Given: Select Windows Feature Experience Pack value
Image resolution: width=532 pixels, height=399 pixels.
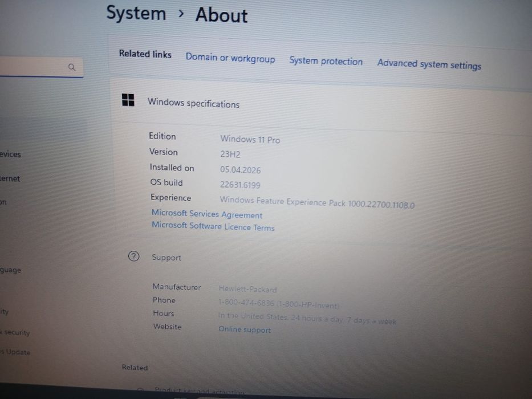Looking at the screenshot, I should (x=317, y=202).
